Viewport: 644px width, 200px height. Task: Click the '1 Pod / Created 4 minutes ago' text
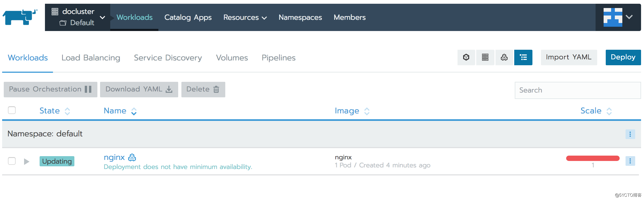[x=383, y=165]
